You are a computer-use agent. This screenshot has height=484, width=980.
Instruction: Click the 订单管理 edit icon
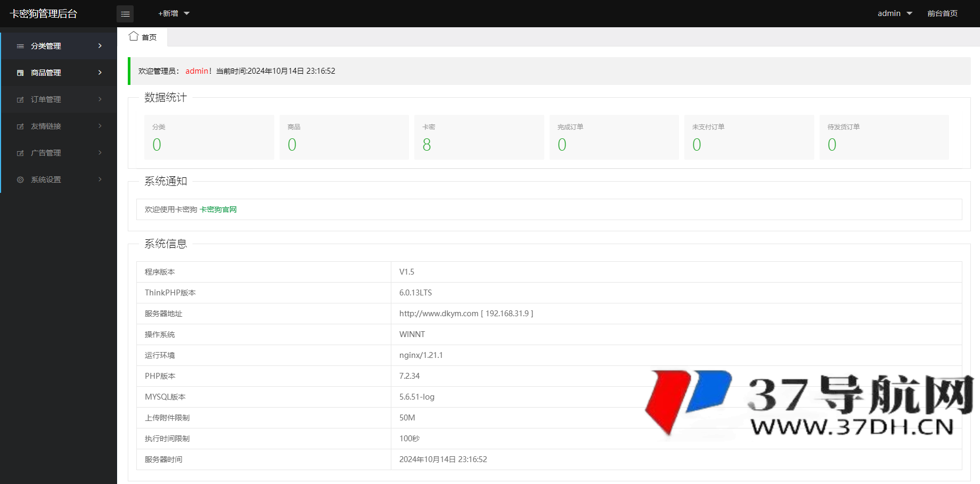point(20,100)
